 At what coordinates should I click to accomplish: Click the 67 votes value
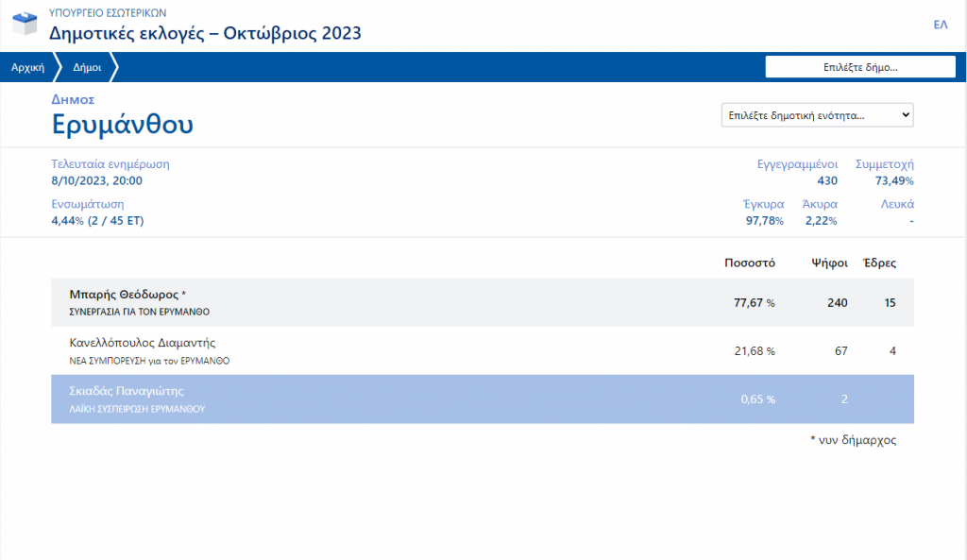point(841,351)
